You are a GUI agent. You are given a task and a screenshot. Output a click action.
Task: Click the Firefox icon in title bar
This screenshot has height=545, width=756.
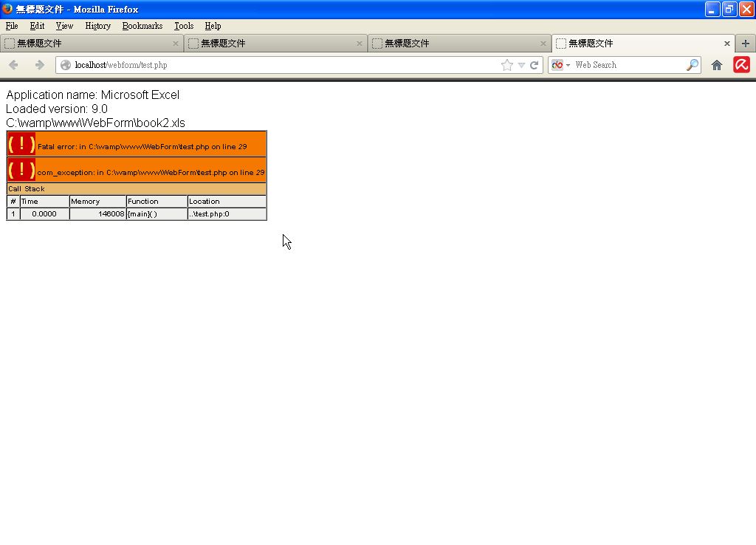[x=7, y=9]
